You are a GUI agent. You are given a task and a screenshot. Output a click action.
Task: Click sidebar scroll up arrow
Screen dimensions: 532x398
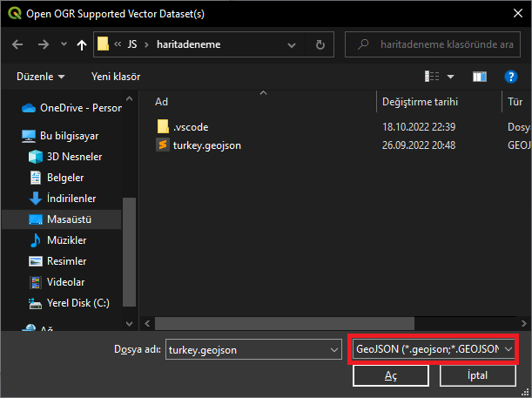[x=129, y=98]
